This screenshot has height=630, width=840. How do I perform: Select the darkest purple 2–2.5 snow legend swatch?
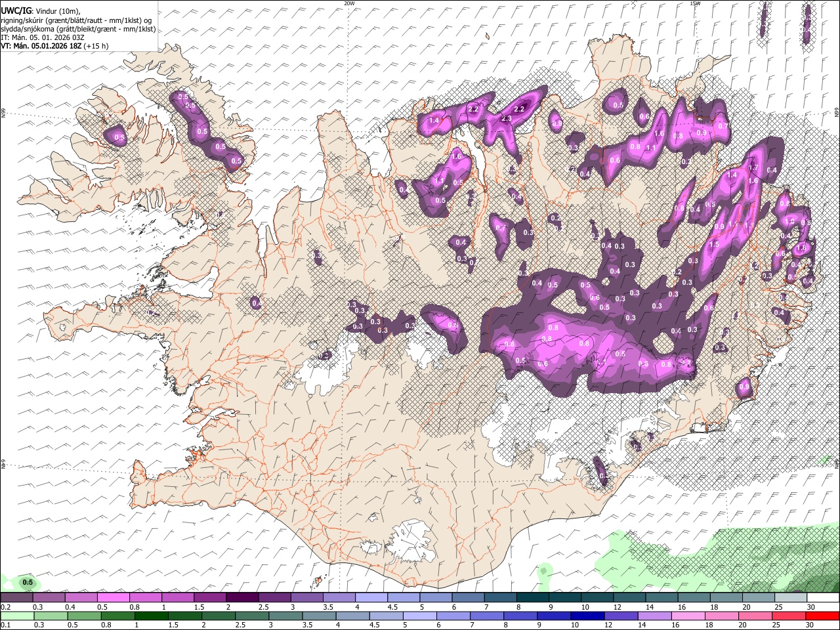click(x=242, y=597)
